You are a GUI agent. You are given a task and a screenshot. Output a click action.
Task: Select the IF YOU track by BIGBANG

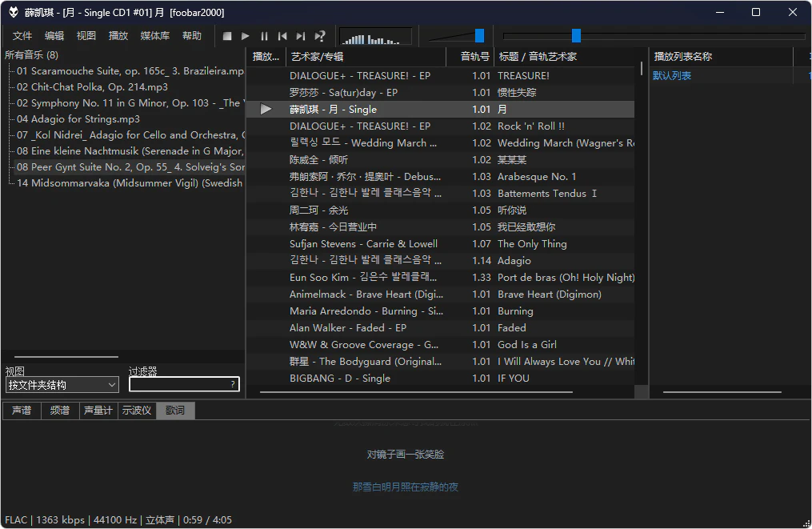pyautogui.click(x=440, y=379)
